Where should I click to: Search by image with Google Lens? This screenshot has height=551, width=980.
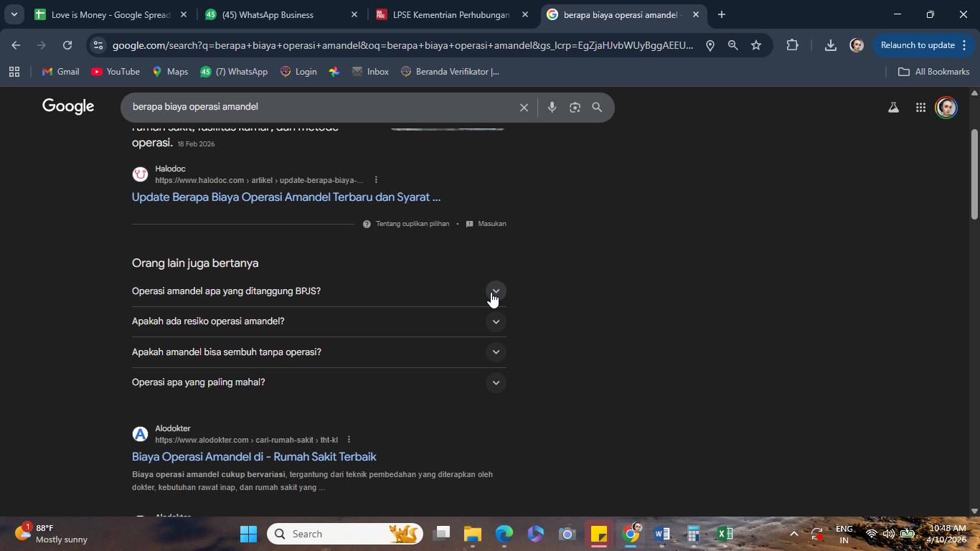click(575, 108)
